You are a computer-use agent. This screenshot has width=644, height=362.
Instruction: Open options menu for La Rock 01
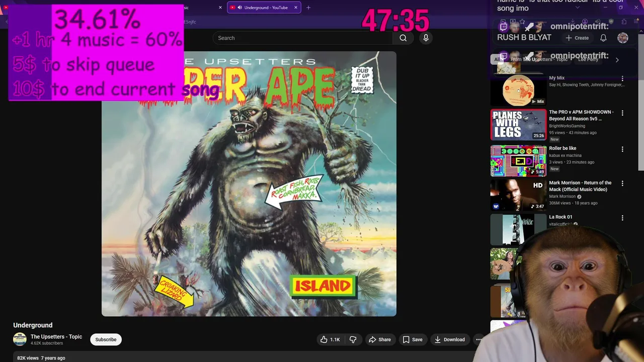click(622, 218)
